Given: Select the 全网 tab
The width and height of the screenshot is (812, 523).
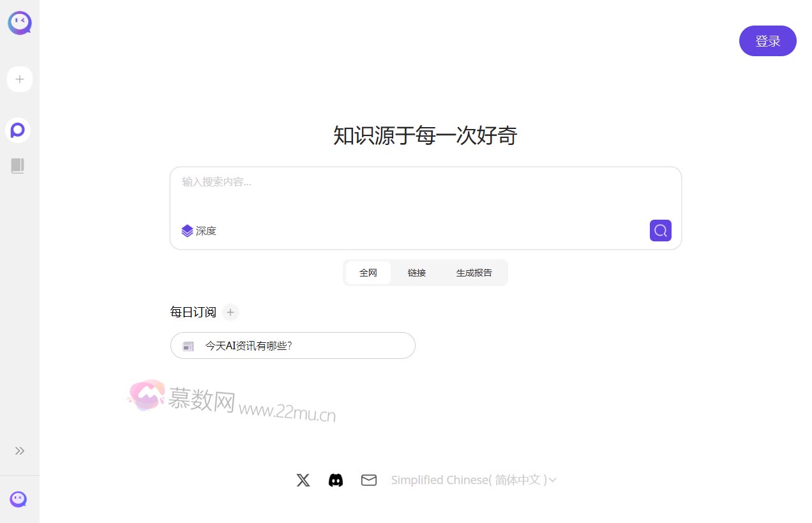Looking at the screenshot, I should tap(368, 273).
